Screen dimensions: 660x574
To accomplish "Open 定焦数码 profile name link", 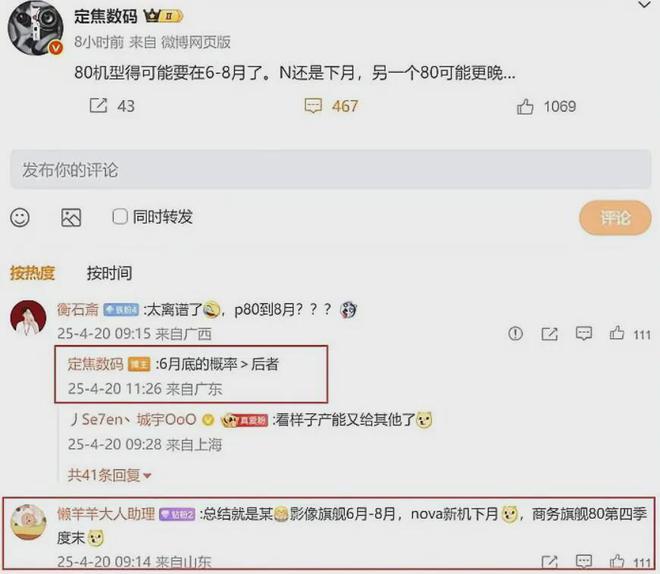I will 106,16.
